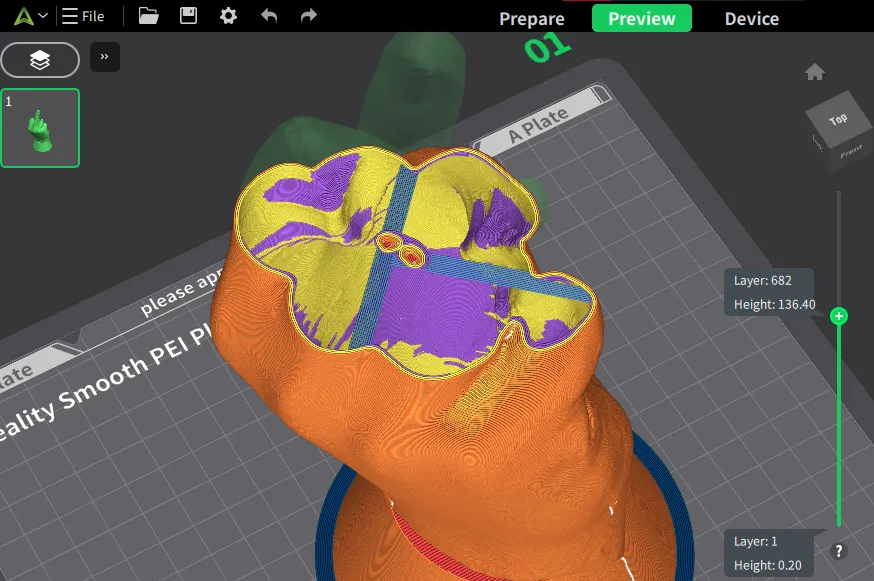Open the app logo menu
The height and width of the screenshot is (581, 874).
point(23,16)
